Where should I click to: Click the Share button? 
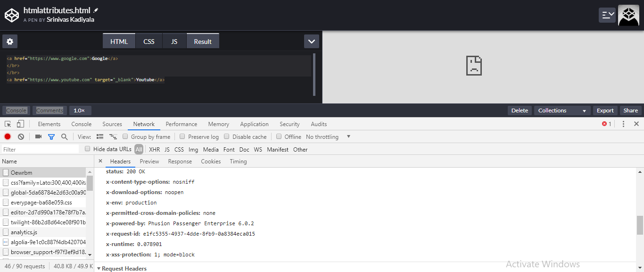[x=630, y=110]
